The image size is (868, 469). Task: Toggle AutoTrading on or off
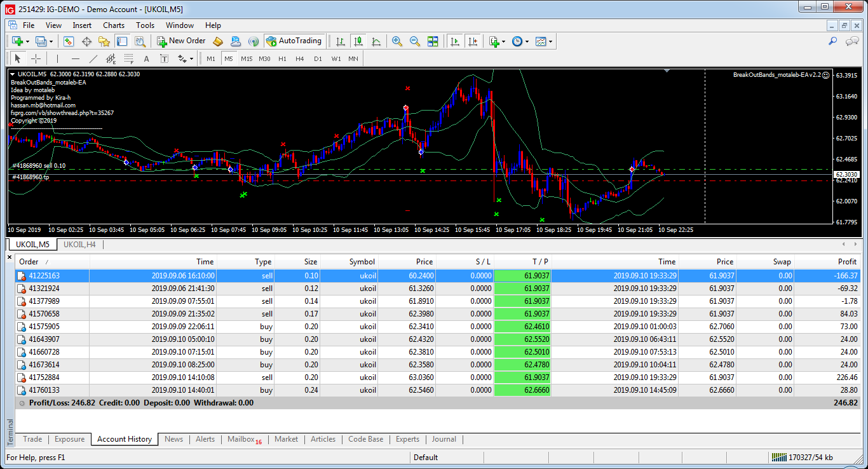point(294,41)
